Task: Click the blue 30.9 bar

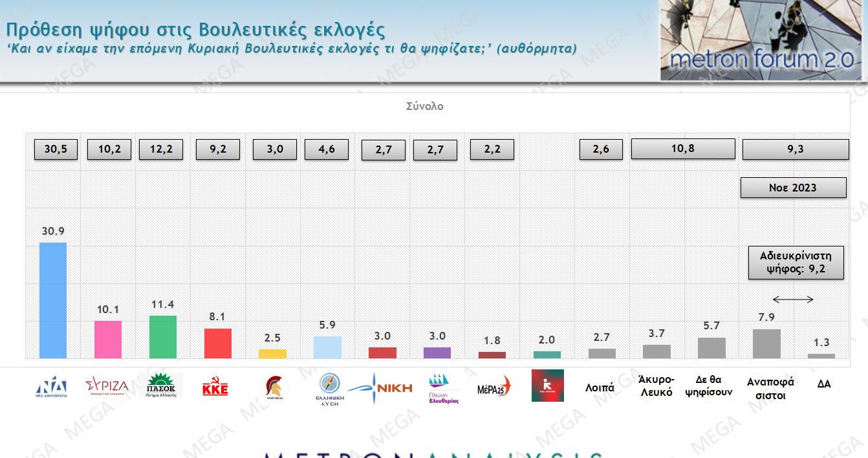Action: pyautogui.click(x=52, y=300)
